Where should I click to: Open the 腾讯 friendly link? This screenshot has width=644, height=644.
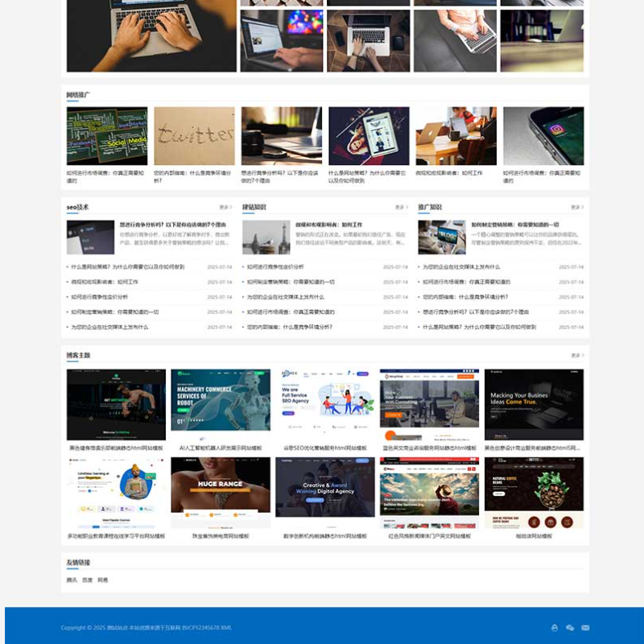click(x=72, y=580)
